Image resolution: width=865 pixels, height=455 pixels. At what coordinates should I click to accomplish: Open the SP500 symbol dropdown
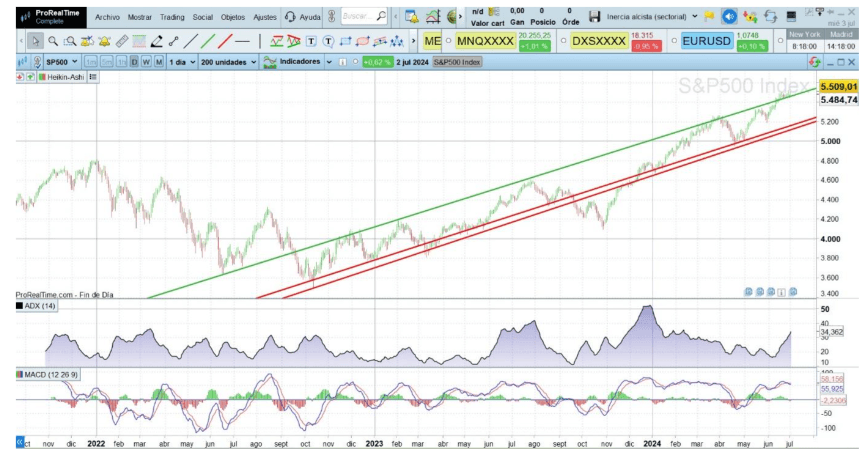(x=61, y=62)
